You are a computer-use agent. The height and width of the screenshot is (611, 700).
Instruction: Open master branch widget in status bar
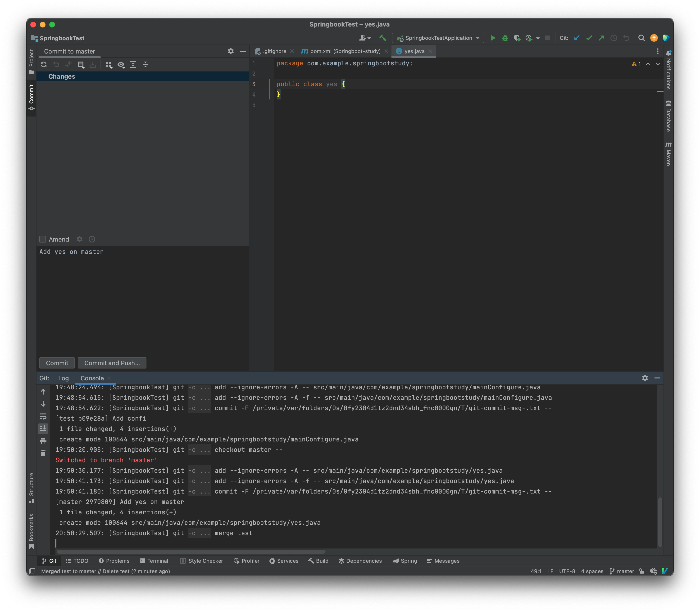click(622, 571)
